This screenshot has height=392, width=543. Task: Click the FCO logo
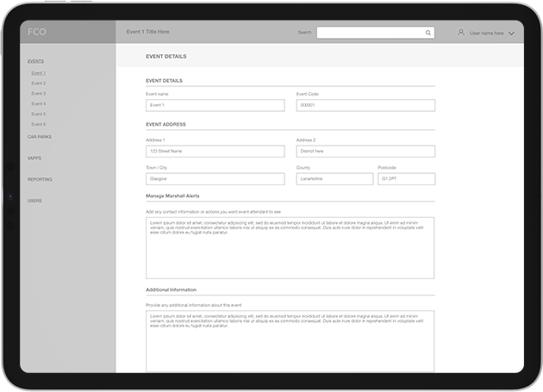37,32
